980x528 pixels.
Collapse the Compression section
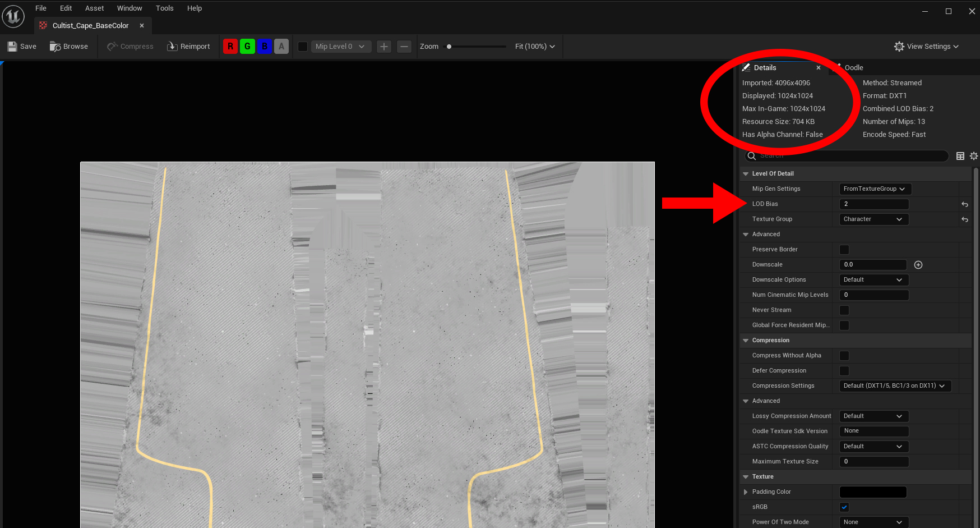[x=746, y=341]
